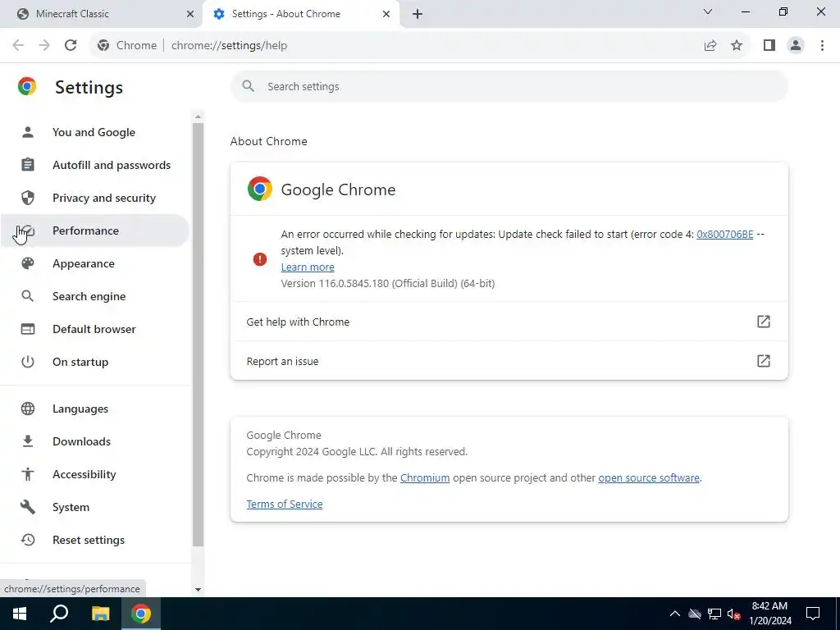This screenshot has height=630, width=840.
Task: Click the Search settings field
Action: pos(509,87)
